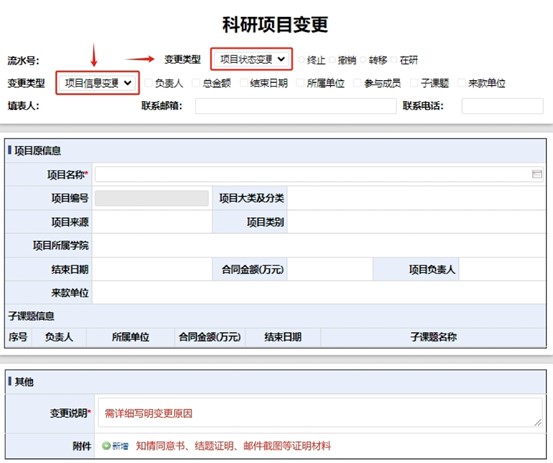The height and width of the screenshot is (463, 553).
Task: Check the 所属单位 checkbox
Action: click(300, 83)
